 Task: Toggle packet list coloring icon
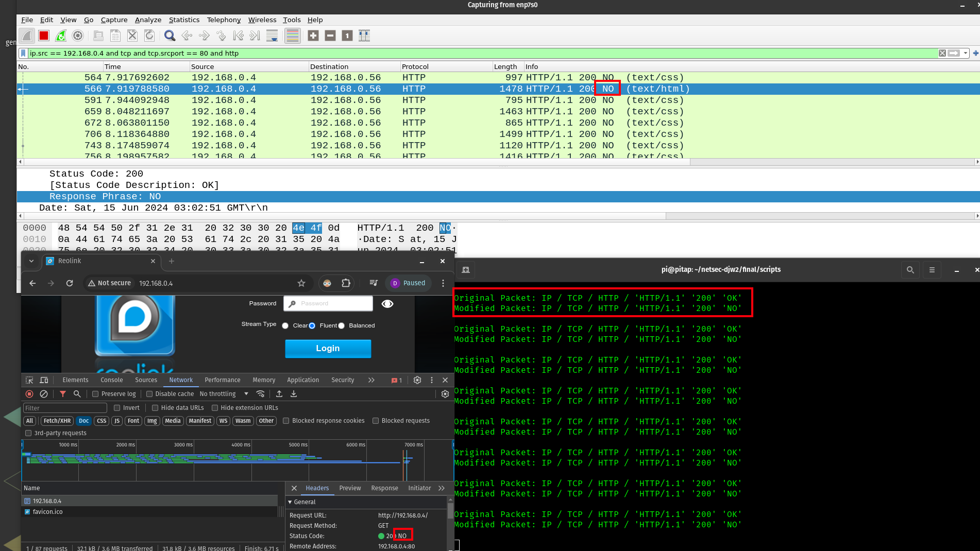point(292,36)
